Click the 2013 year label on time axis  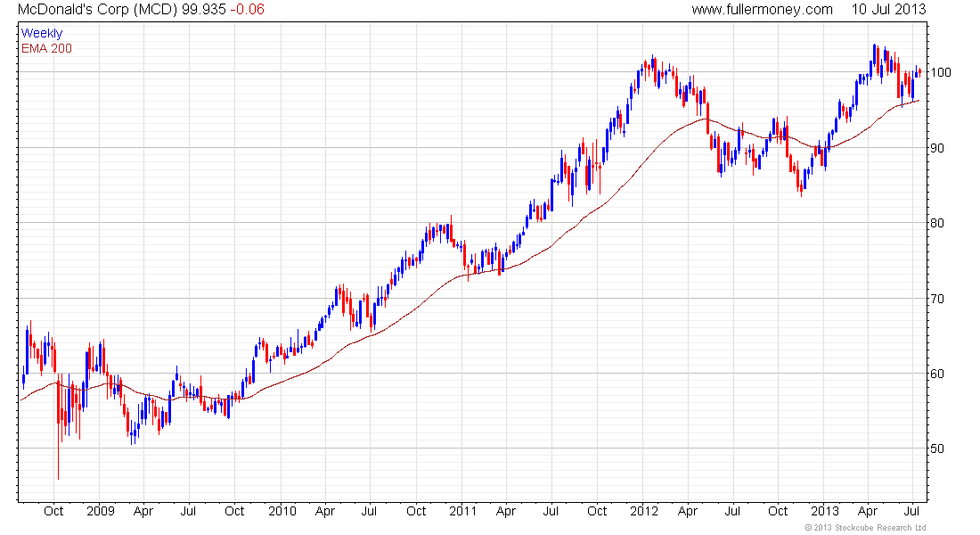[x=825, y=511]
